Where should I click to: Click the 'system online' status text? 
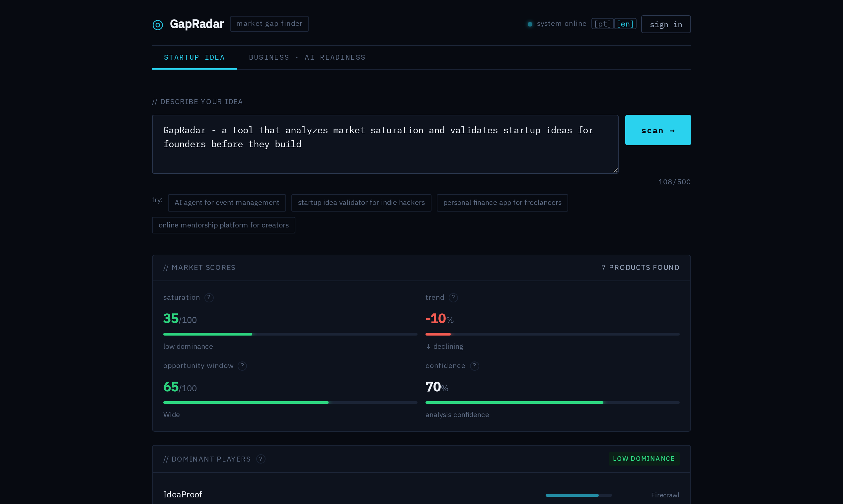coord(562,24)
